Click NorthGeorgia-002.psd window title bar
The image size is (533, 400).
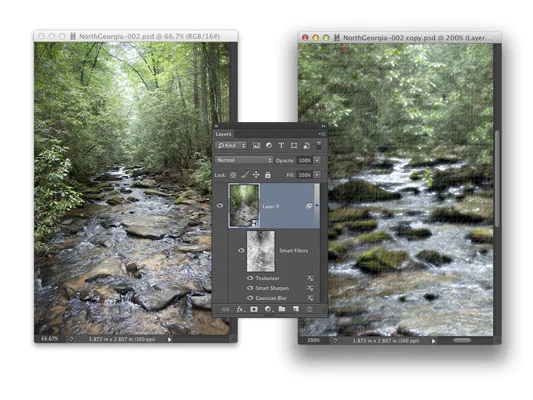(136, 36)
